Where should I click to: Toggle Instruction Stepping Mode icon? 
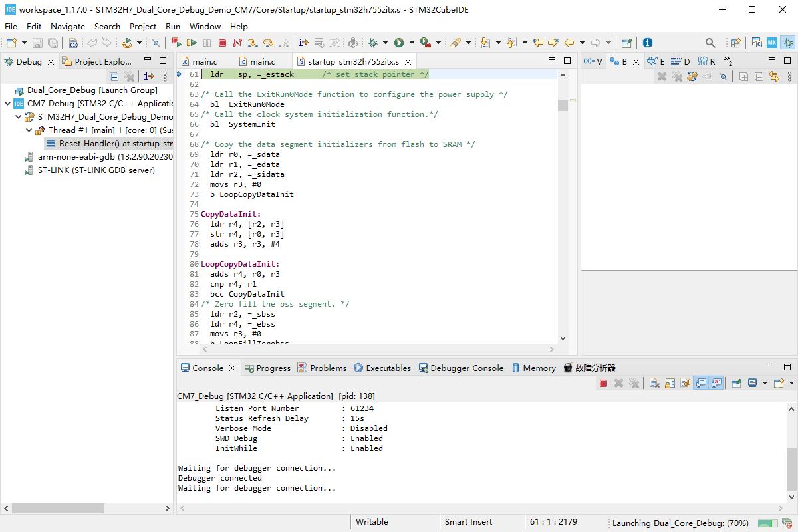click(x=303, y=43)
